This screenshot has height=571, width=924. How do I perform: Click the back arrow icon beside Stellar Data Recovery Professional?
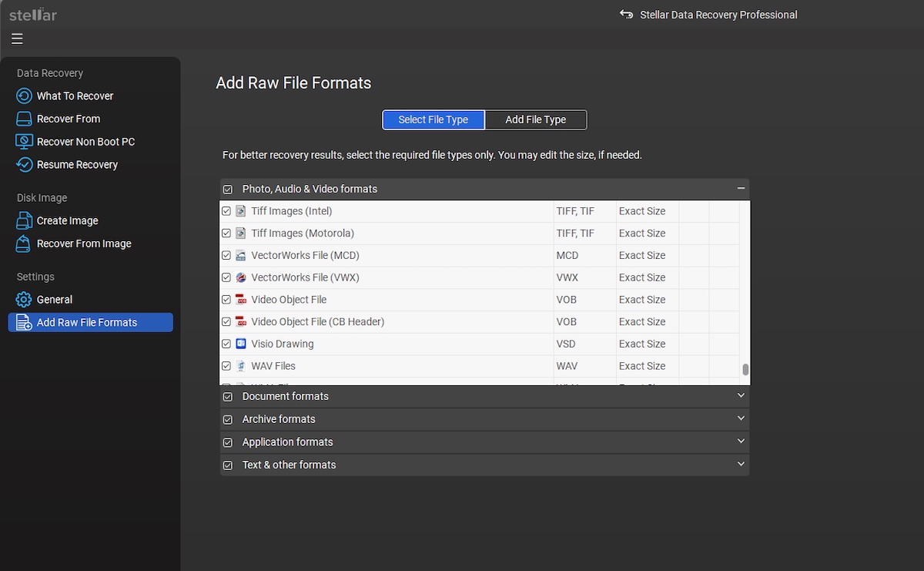point(626,15)
